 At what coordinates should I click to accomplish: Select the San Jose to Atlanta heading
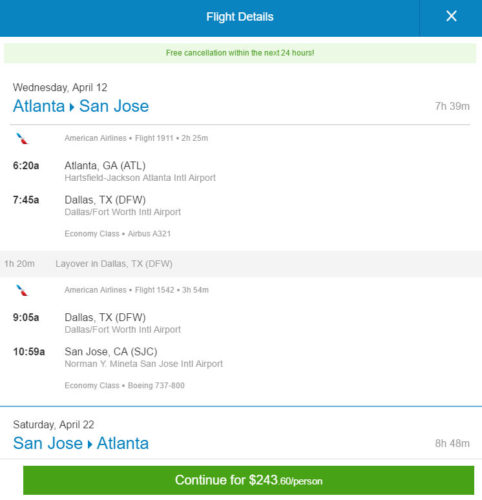point(81,444)
